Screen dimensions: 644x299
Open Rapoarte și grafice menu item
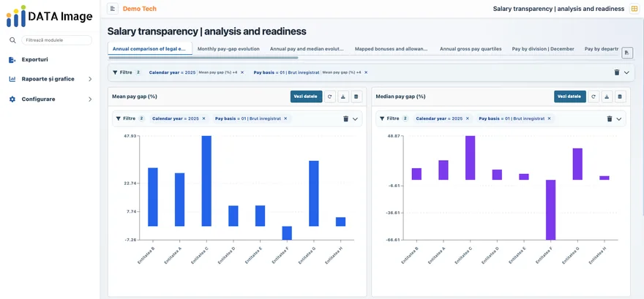[50, 79]
